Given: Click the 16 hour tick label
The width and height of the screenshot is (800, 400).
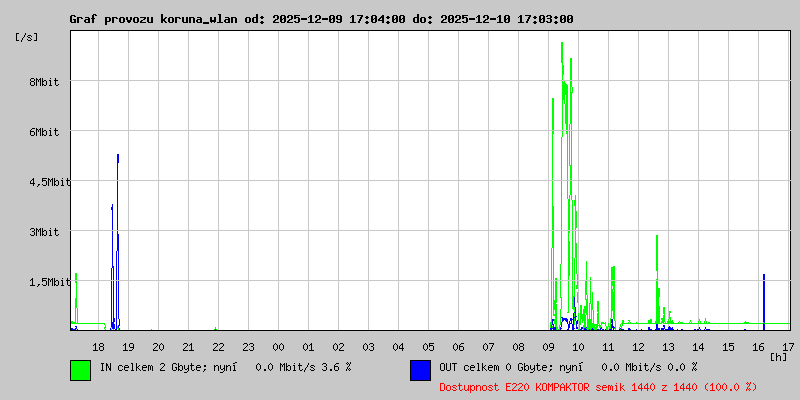Looking at the screenshot, I should pos(758,347).
